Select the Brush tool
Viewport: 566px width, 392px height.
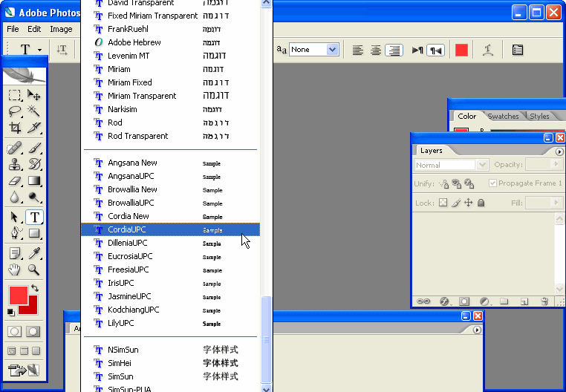(x=34, y=148)
